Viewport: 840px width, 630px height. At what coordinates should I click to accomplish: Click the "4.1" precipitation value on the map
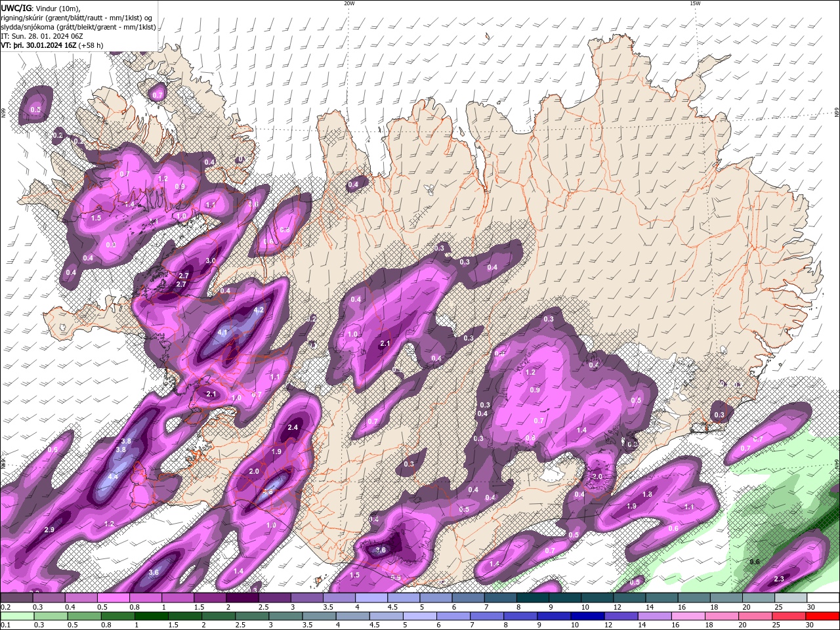pos(222,333)
